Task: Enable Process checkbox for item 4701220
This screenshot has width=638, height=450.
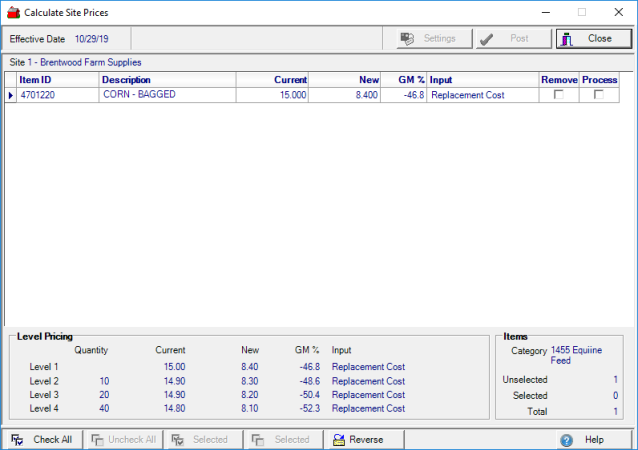Action: click(599, 95)
